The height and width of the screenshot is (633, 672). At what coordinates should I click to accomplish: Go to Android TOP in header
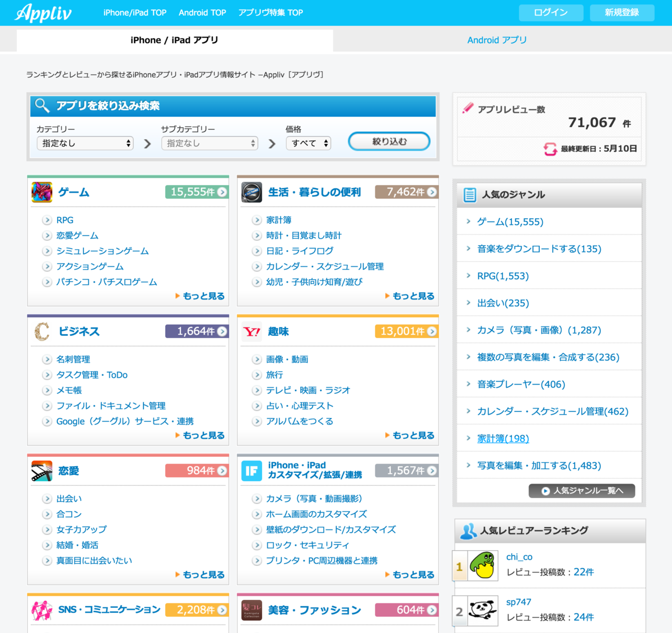(x=202, y=13)
